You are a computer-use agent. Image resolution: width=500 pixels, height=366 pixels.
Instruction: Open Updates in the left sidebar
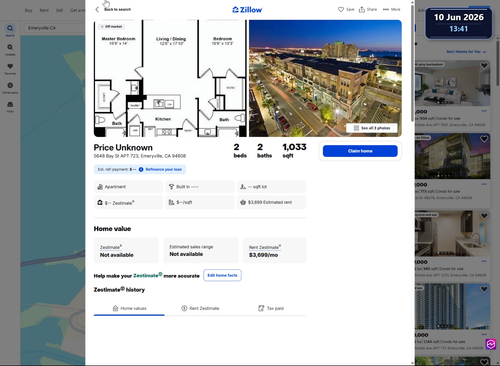click(10, 47)
